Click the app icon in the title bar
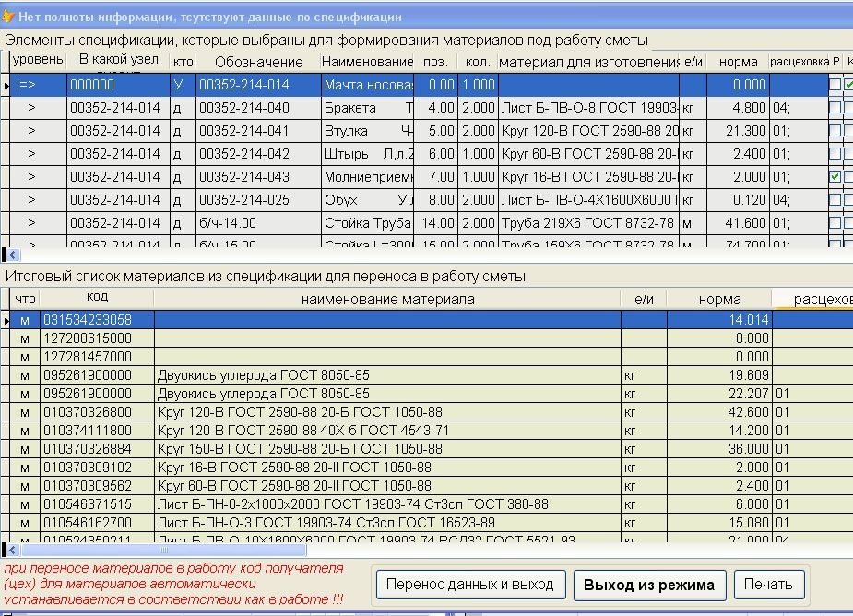 (7, 16)
